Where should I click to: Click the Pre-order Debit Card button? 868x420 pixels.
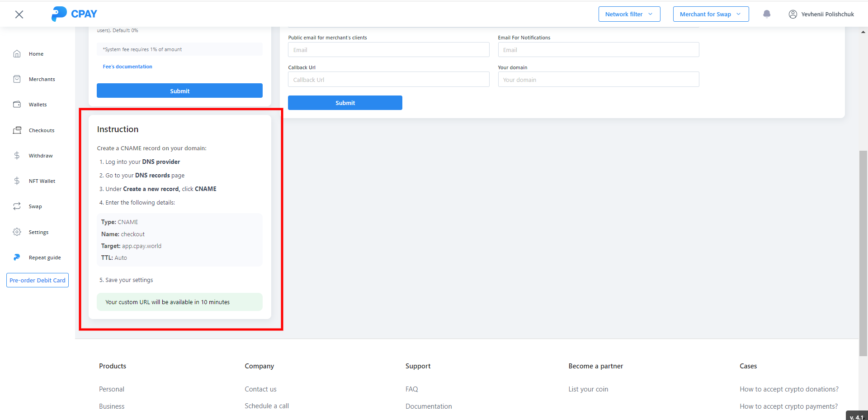pos(38,280)
